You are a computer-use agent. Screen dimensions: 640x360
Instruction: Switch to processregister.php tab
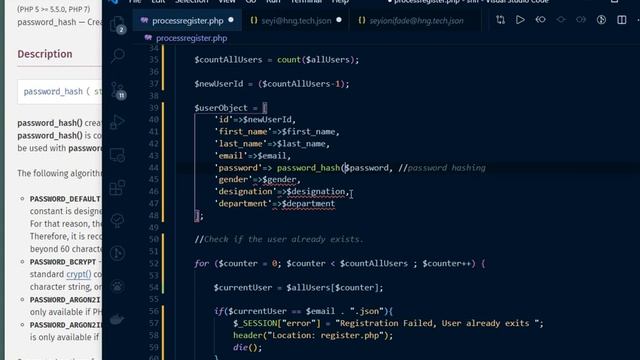[x=187, y=20]
